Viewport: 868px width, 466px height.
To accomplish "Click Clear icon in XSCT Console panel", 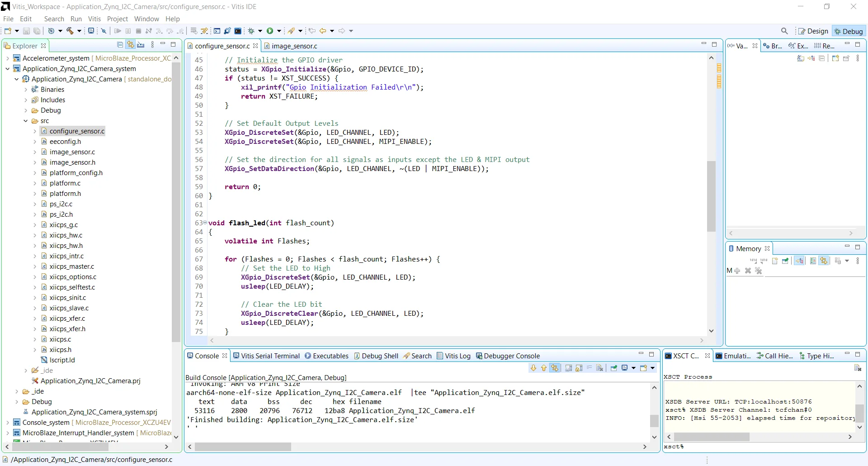I will coord(858,368).
